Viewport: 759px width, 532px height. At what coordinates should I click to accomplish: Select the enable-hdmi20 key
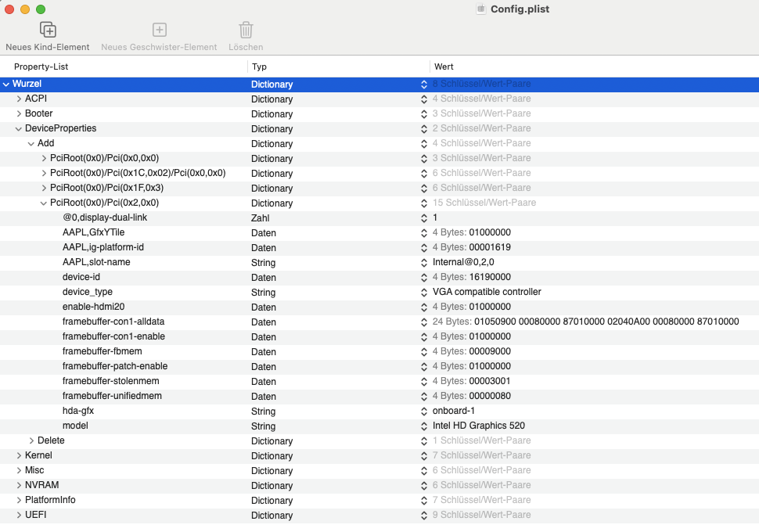pos(93,307)
